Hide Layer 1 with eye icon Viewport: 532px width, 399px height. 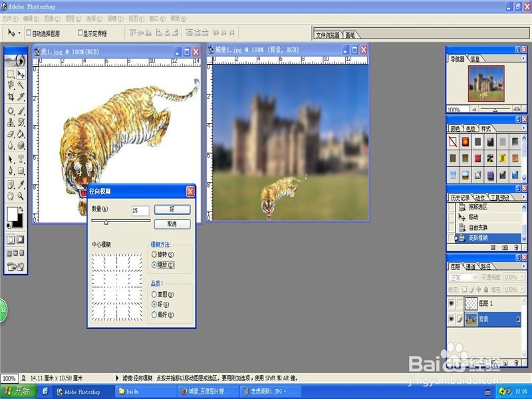452,303
